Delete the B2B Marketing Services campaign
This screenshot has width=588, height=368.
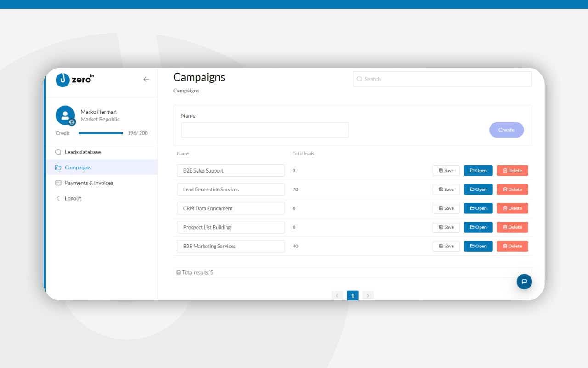click(512, 246)
